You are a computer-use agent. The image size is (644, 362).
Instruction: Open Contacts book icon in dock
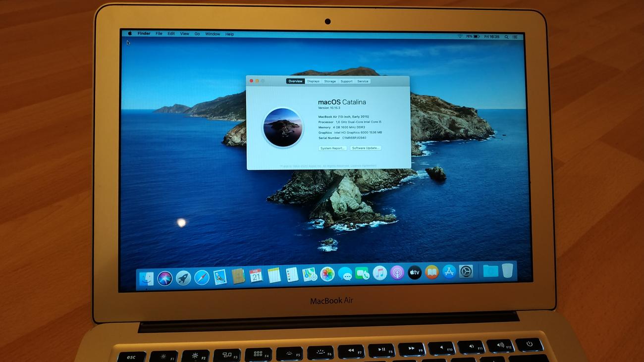(238, 276)
